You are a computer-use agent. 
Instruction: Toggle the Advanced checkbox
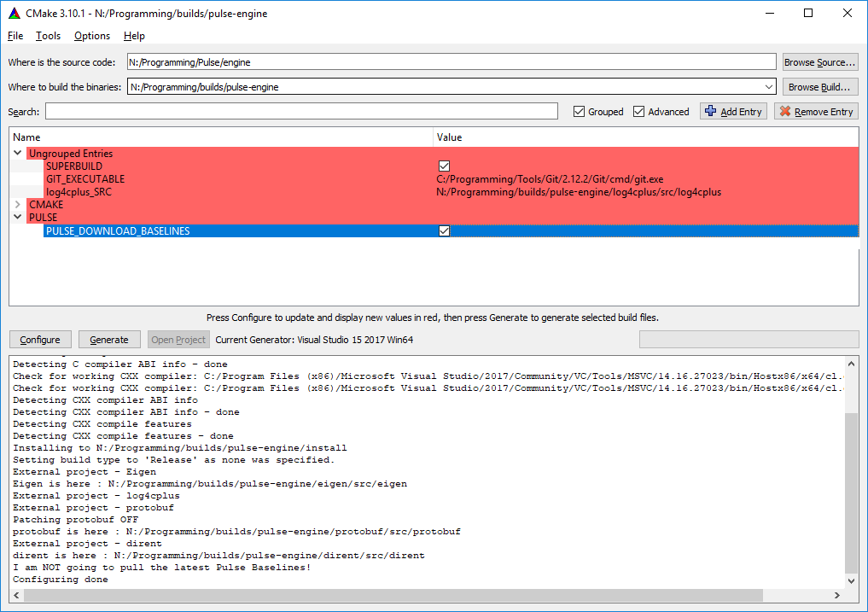click(x=639, y=112)
